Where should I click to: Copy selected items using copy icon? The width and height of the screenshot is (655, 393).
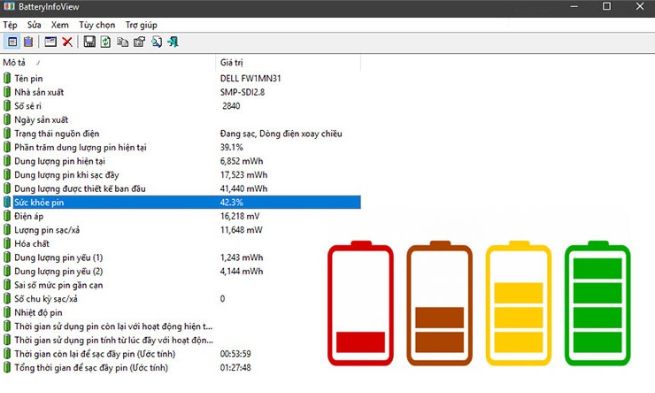pos(122,42)
